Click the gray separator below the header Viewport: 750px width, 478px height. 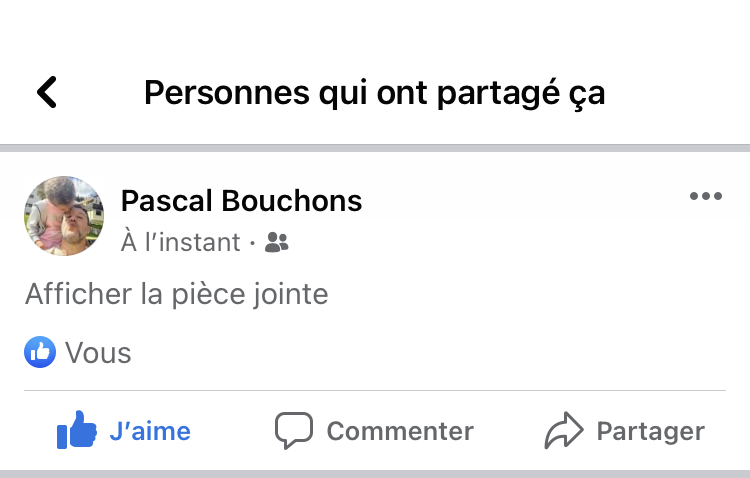[x=375, y=148]
